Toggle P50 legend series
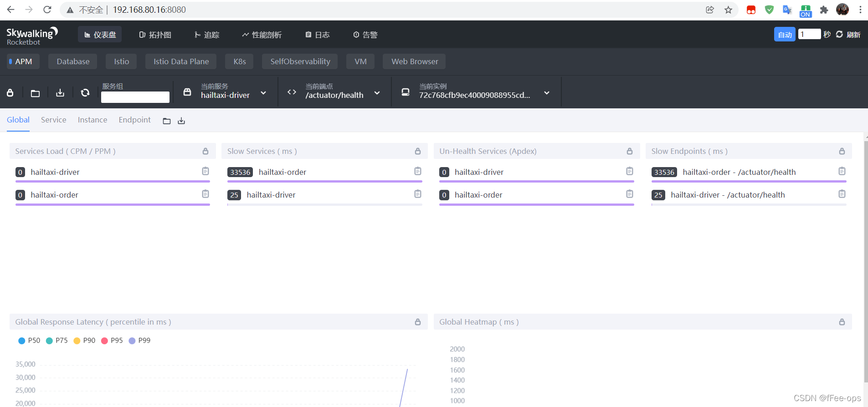Image resolution: width=868 pixels, height=407 pixels. [x=29, y=341]
